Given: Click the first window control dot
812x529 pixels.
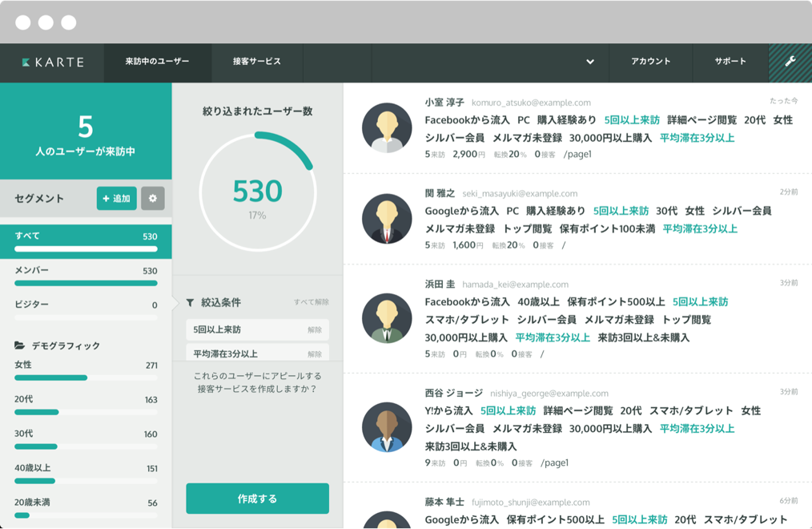Looking at the screenshot, I should (x=22, y=22).
